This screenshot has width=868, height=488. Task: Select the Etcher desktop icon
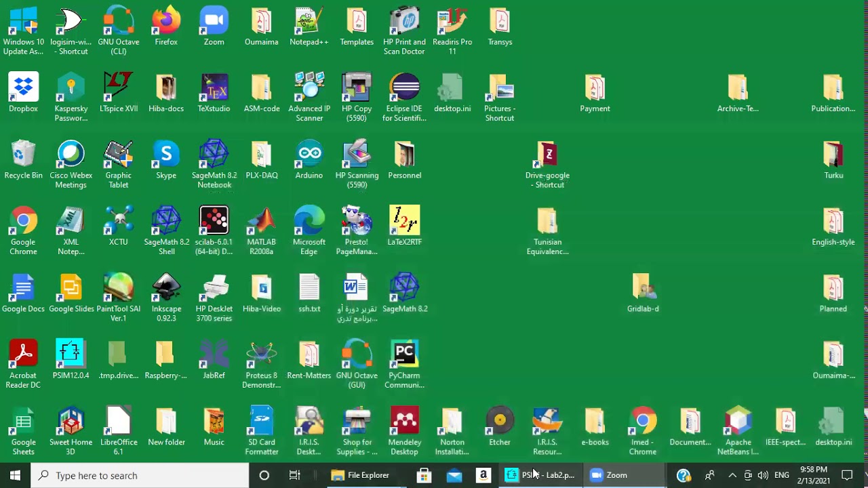click(500, 427)
